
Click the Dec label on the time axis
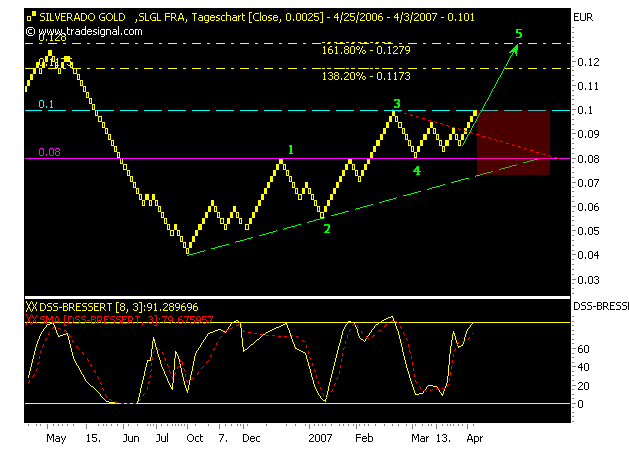coord(251,438)
